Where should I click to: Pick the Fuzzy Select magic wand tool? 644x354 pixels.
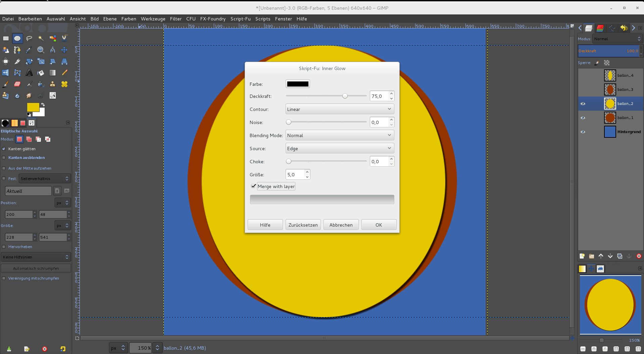click(x=41, y=39)
